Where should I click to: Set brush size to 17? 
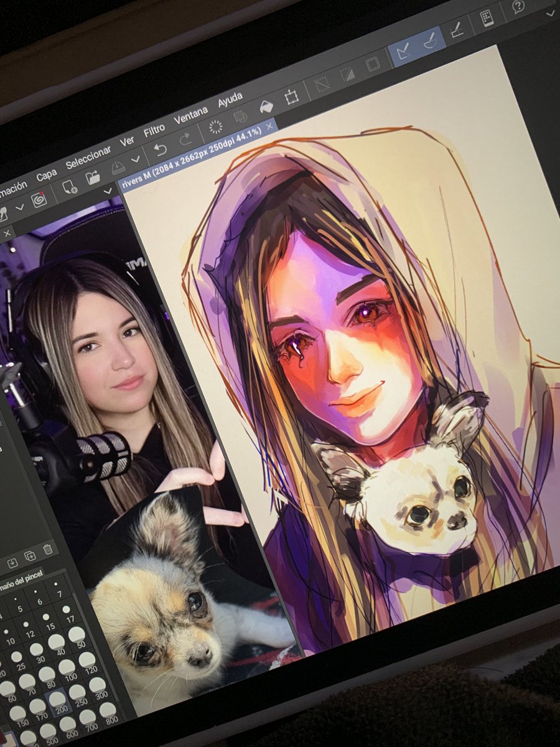68,614
